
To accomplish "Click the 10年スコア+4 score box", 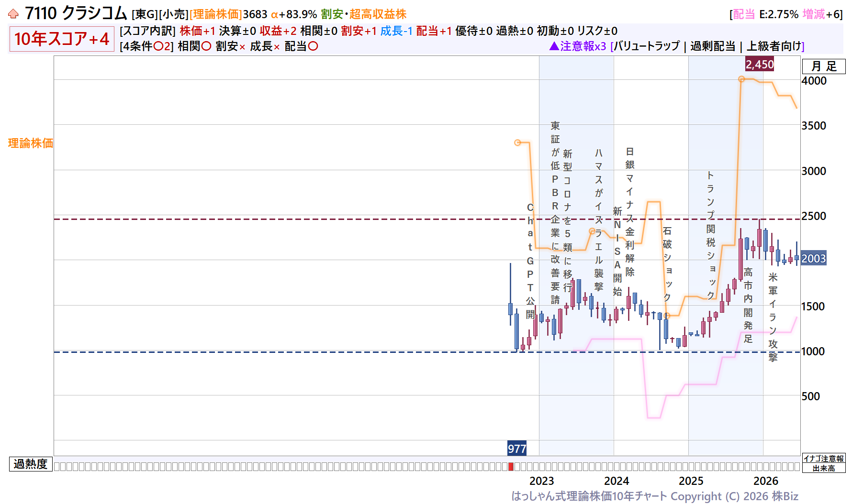I will [x=62, y=39].
